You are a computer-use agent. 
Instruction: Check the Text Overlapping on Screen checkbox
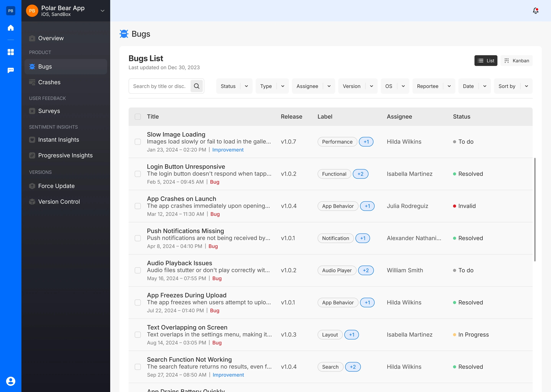(138, 335)
